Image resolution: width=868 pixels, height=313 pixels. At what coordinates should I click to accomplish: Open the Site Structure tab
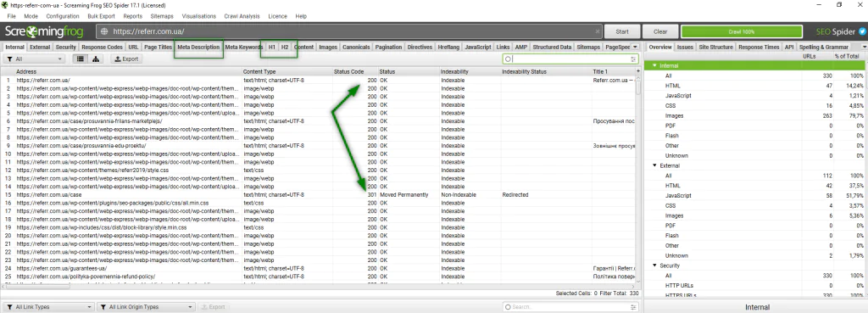click(715, 48)
